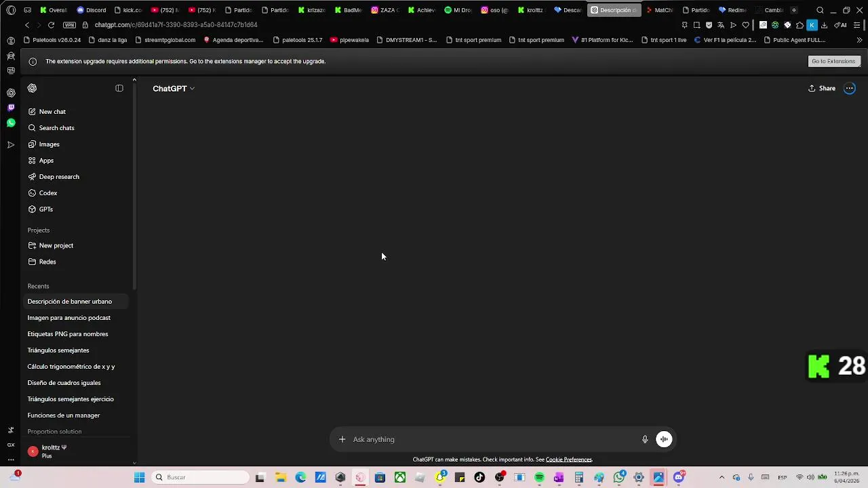Open the Images section
Image resolution: width=868 pixels, height=488 pixels.
pos(76,144)
